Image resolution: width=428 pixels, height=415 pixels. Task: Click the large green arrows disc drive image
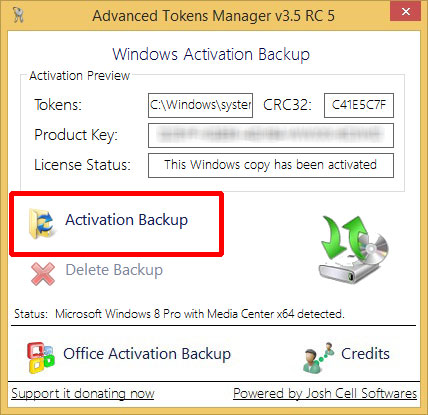click(x=354, y=249)
